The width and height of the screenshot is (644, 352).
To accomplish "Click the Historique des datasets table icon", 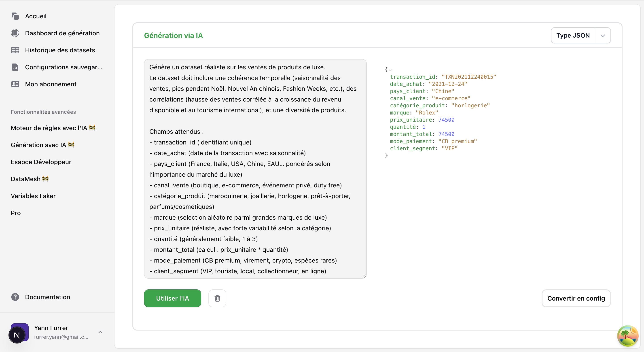I will (15, 50).
